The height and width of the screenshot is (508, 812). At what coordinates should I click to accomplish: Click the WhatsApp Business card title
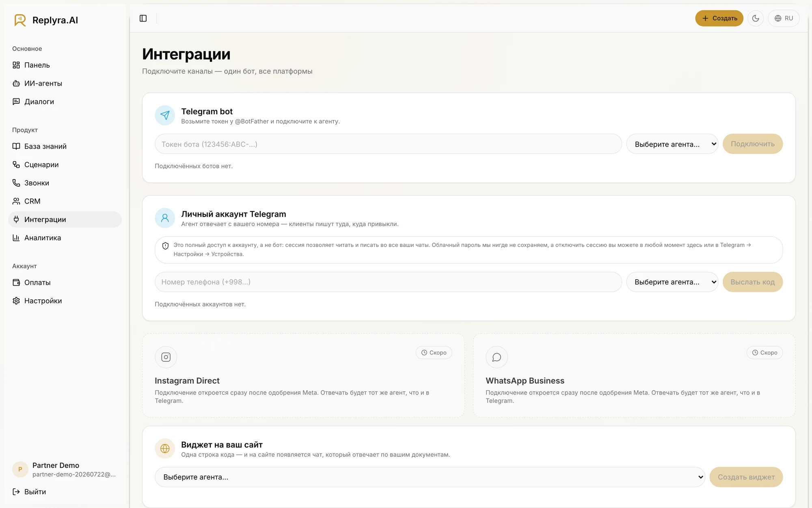pos(525,381)
